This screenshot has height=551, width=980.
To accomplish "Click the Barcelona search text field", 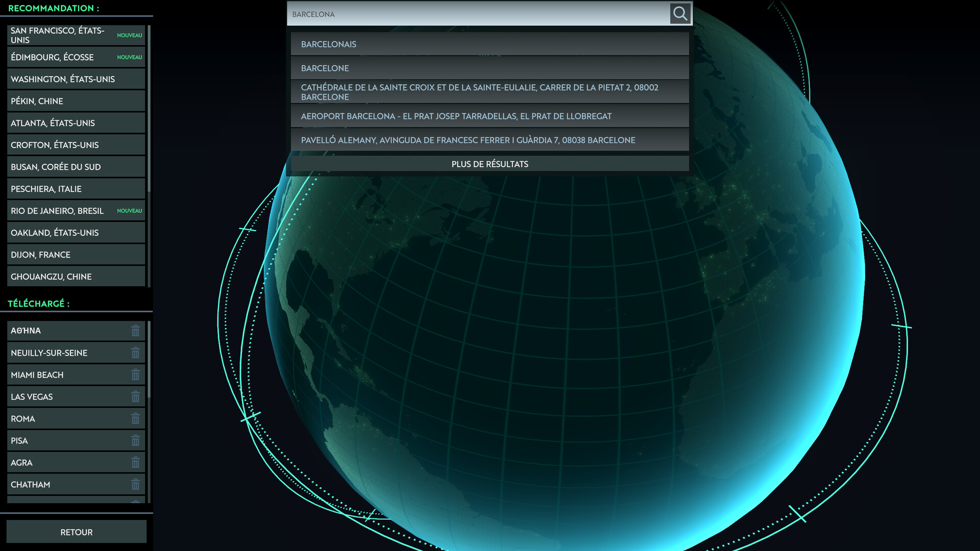I will (x=477, y=14).
